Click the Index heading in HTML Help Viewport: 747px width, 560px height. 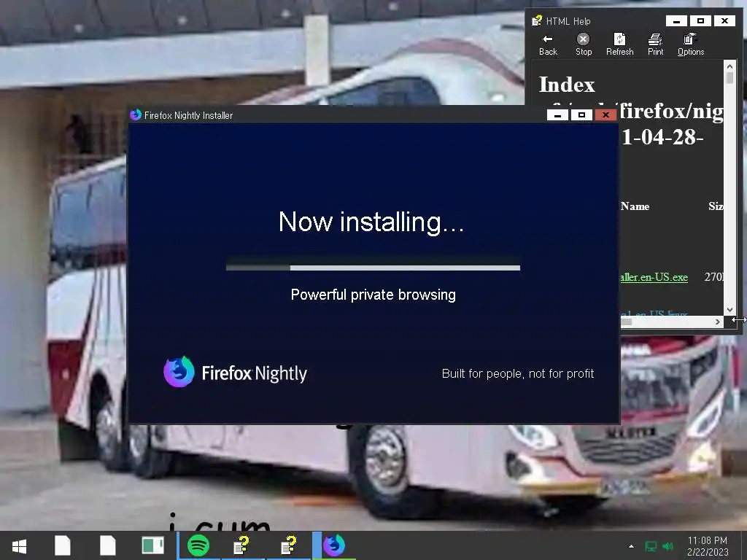click(x=567, y=85)
